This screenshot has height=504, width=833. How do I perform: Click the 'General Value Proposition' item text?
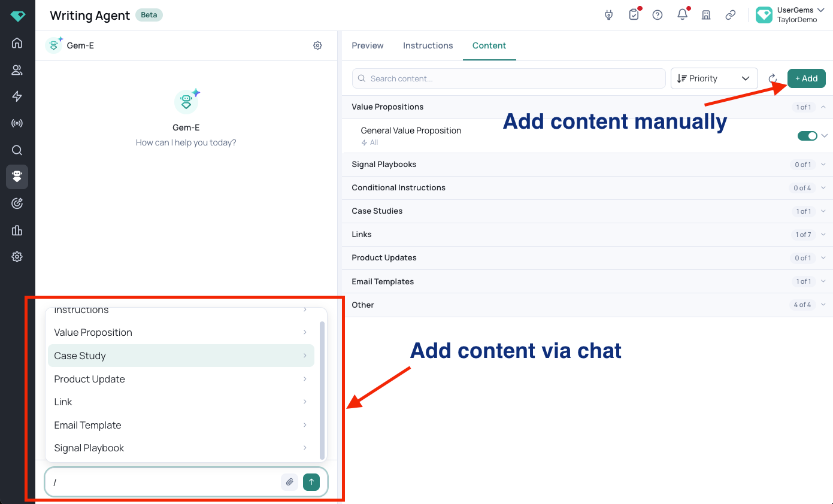pyautogui.click(x=411, y=130)
